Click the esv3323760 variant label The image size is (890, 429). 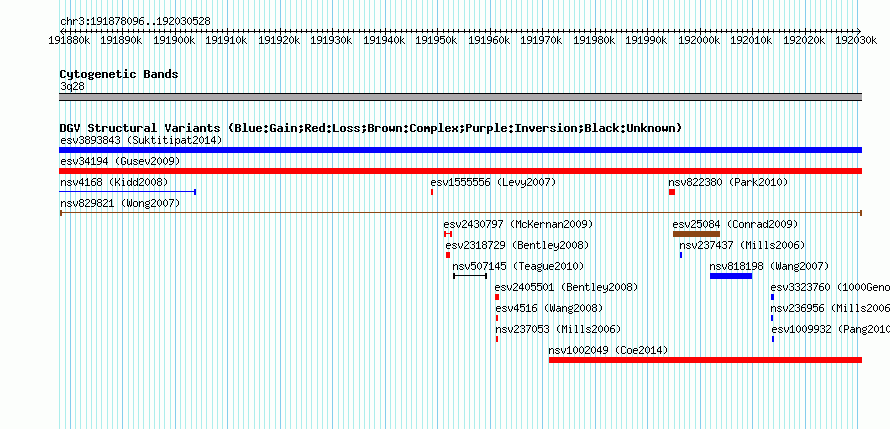[x=830, y=287]
